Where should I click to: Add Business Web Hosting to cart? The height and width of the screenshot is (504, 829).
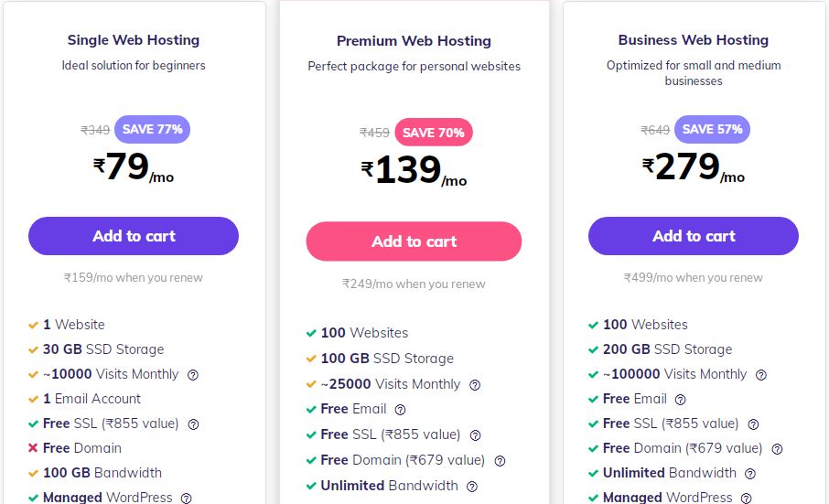[x=694, y=236]
